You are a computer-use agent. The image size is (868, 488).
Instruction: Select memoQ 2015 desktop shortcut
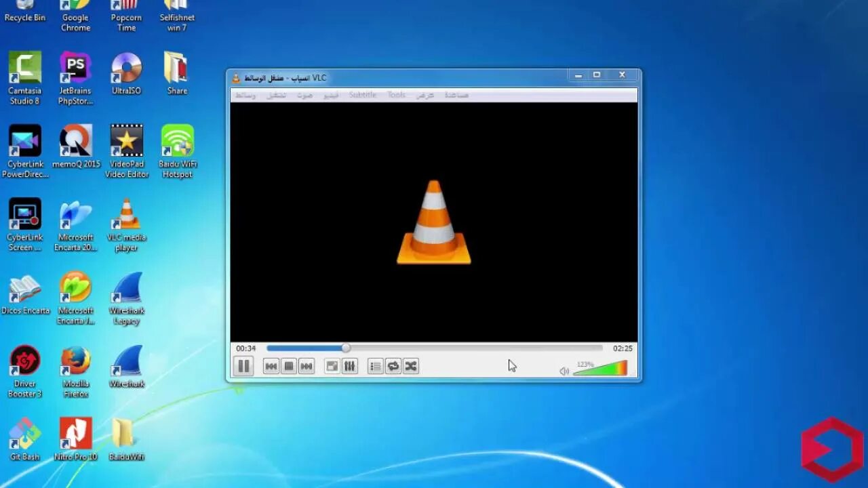[x=75, y=146]
